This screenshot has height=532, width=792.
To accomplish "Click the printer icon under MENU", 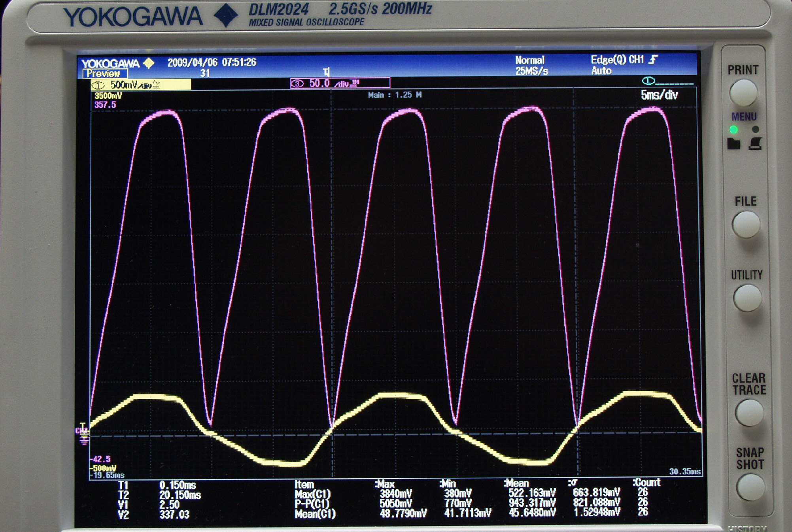I will point(755,144).
